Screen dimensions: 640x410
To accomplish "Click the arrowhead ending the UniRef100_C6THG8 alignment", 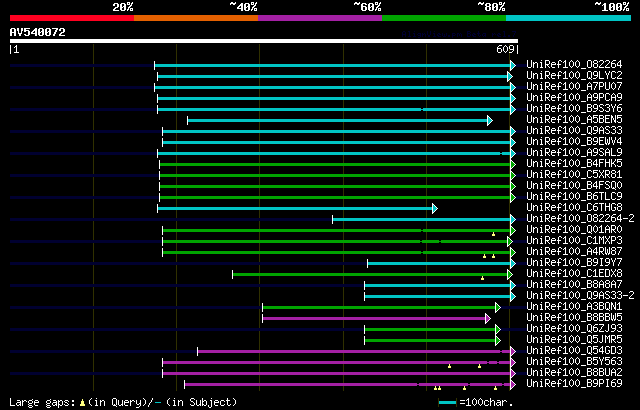I will 435,208.
